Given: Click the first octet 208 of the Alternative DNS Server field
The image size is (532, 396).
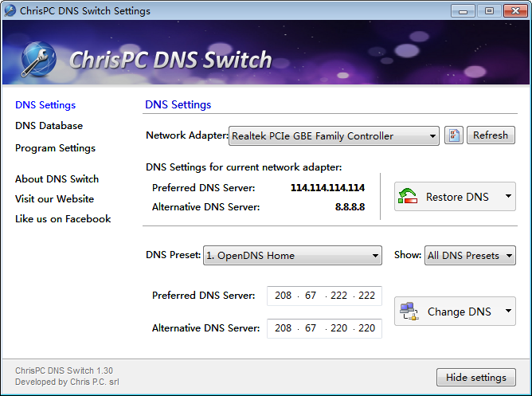Looking at the screenshot, I should click(283, 328).
